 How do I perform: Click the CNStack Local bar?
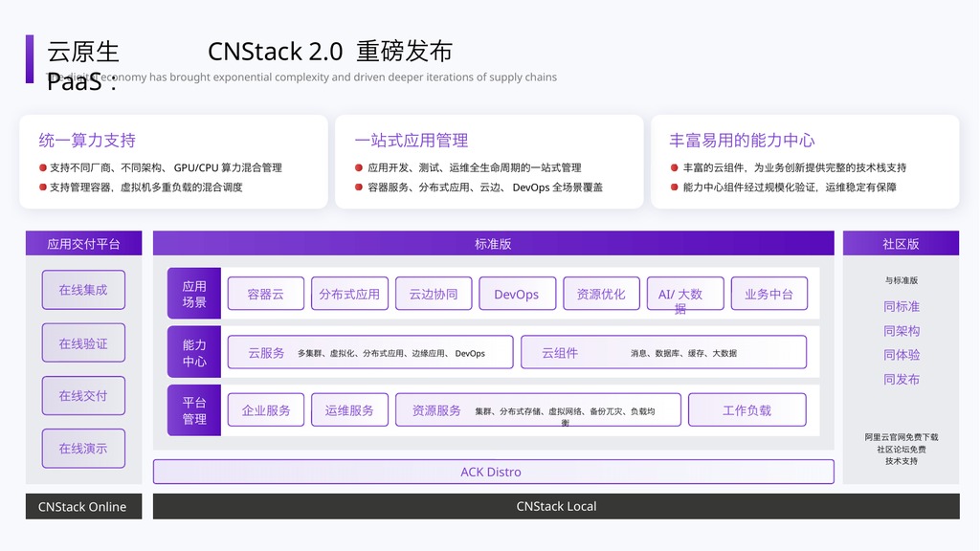coord(556,507)
